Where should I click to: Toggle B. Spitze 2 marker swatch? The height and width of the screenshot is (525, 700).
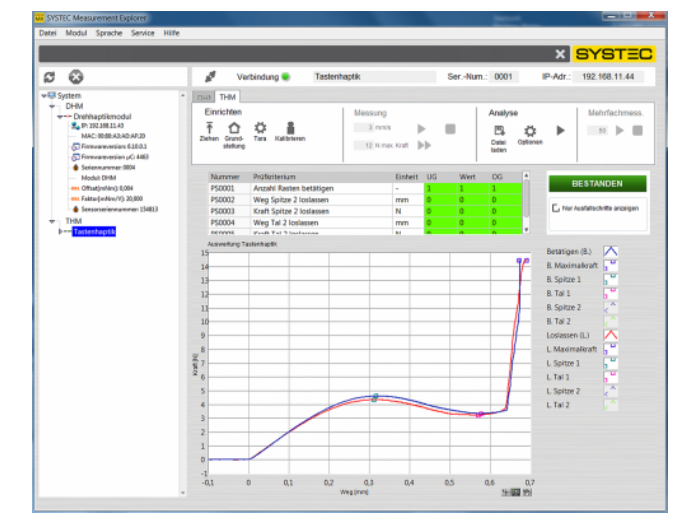[x=610, y=307]
